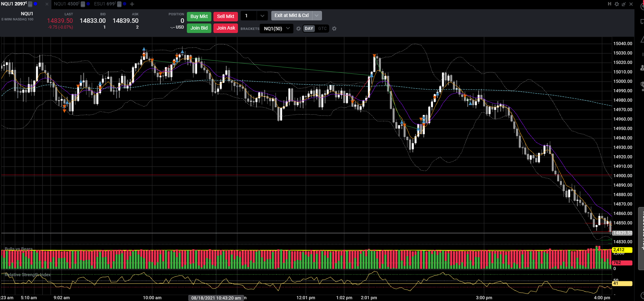Open chart settings gear in top-right header

coord(616,4)
